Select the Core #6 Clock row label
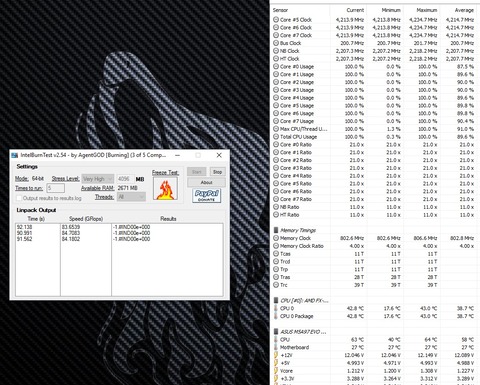Screen dimensions: 480x385 (296, 27)
